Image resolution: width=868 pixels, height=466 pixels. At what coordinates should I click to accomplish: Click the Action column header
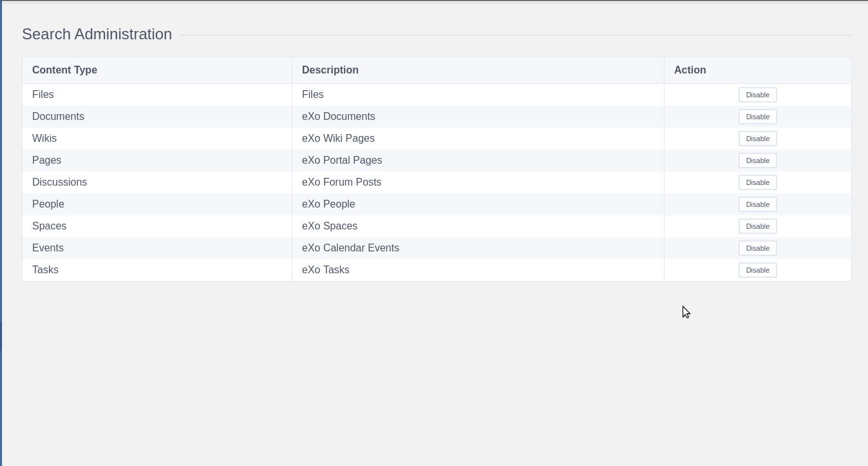click(690, 70)
